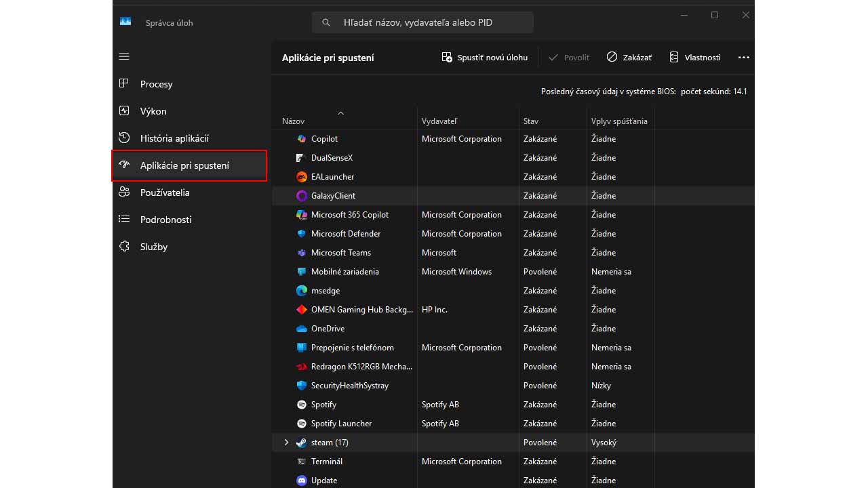Viewport: 868px width, 488px height.
Task: Click the search magnifier icon
Action: click(x=326, y=22)
